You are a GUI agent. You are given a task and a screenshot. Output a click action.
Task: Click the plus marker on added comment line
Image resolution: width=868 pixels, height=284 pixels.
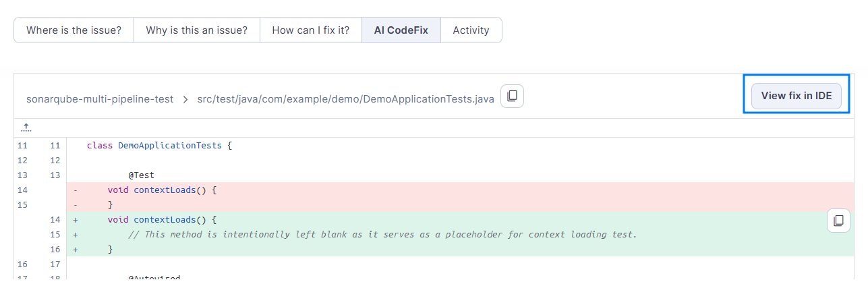76,235
